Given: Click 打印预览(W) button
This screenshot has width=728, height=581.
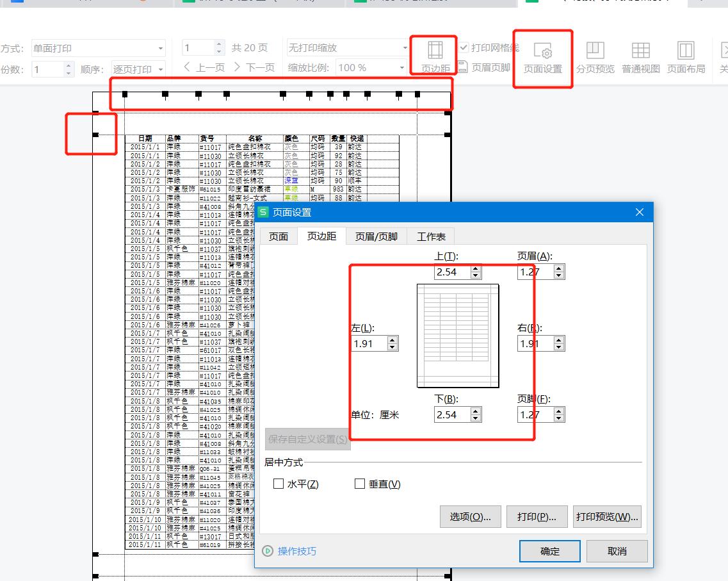Looking at the screenshot, I should point(607,516).
